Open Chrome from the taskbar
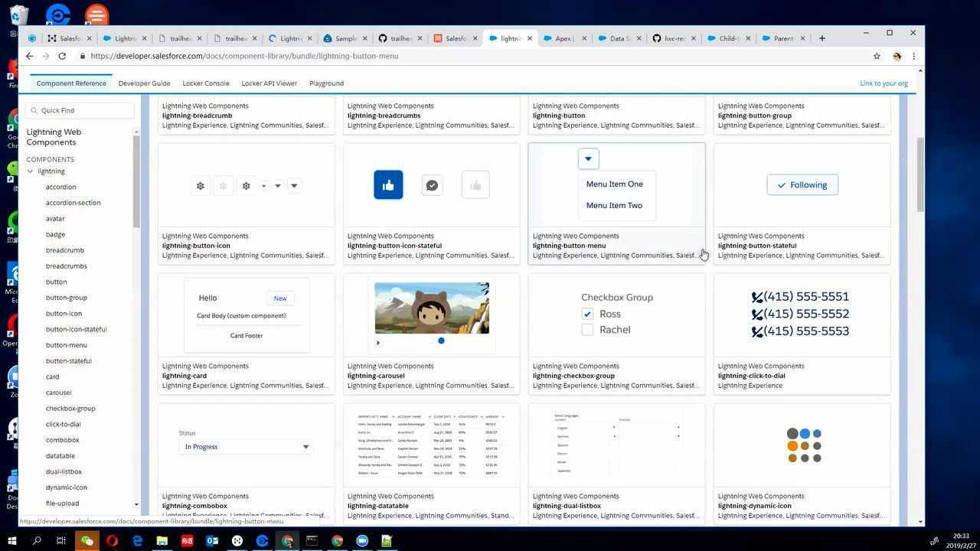Screen dimensions: 980x551 [287, 541]
